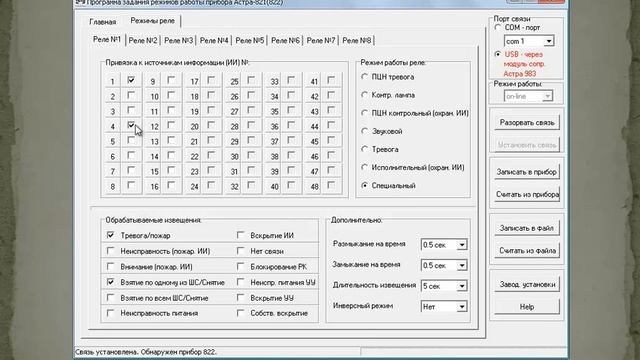Open the Реле №8 tab
The height and width of the screenshot is (360, 640).
pyautogui.click(x=357, y=40)
